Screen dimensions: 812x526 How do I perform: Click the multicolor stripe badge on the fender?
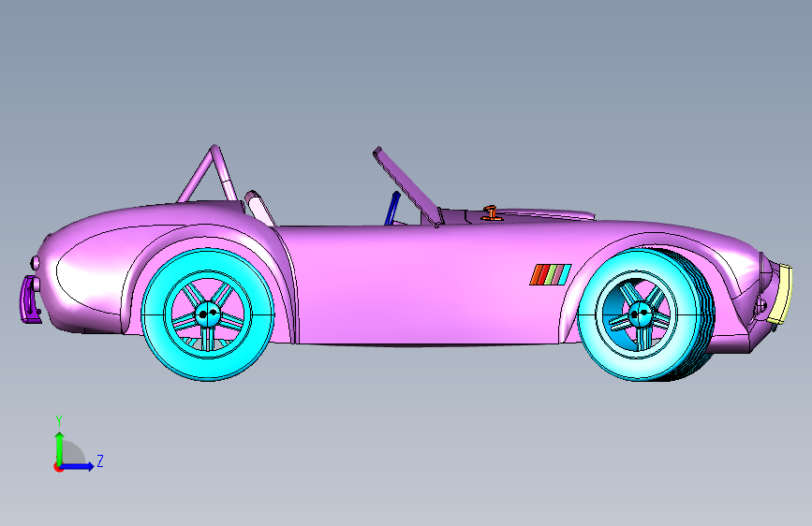click(550, 274)
